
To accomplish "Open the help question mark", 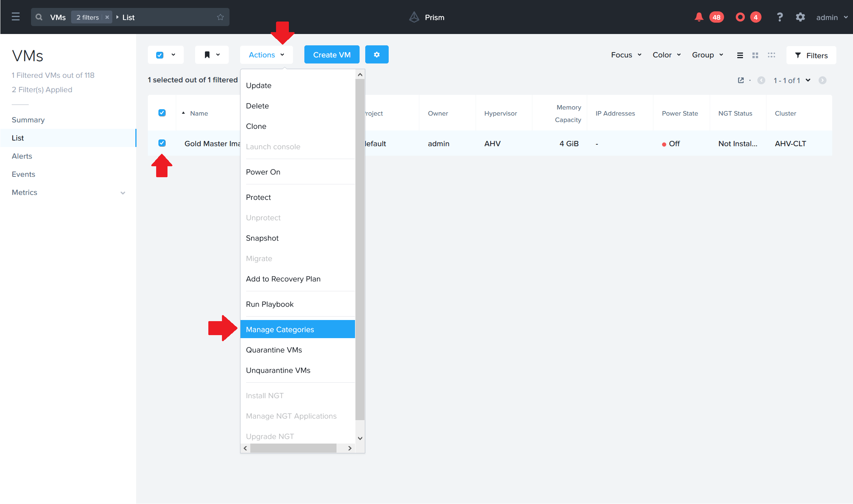I will click(779, 17).
